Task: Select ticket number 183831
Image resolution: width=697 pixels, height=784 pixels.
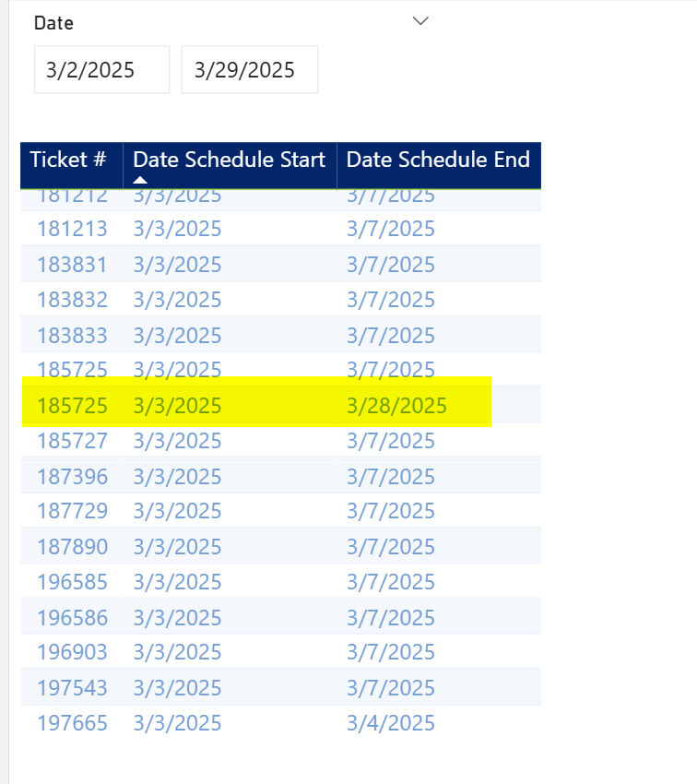Action: [73, 265]
